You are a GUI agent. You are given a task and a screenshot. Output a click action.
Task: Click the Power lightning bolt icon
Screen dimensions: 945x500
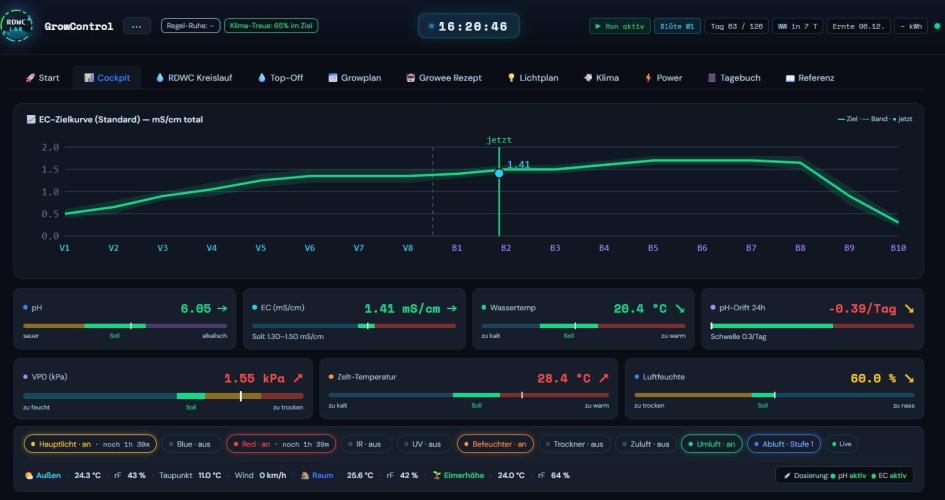pyautogui.click(x=648, y=78)
